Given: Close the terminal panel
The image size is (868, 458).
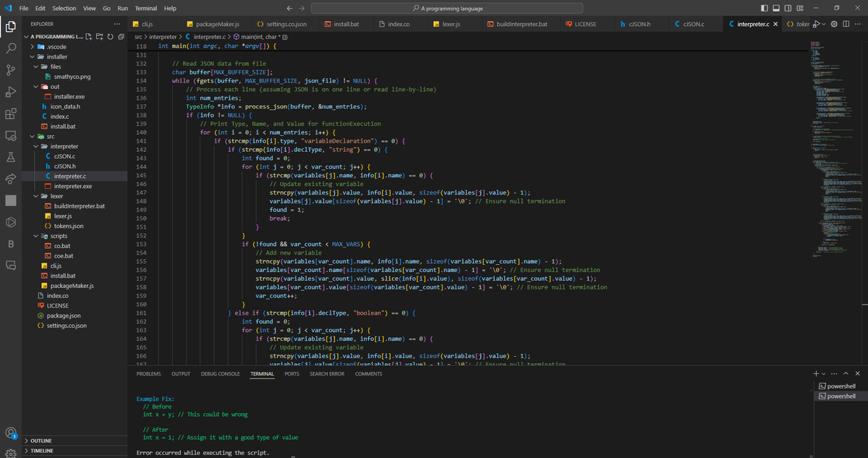Looking at the screenshot, I should tap(858, 373).
